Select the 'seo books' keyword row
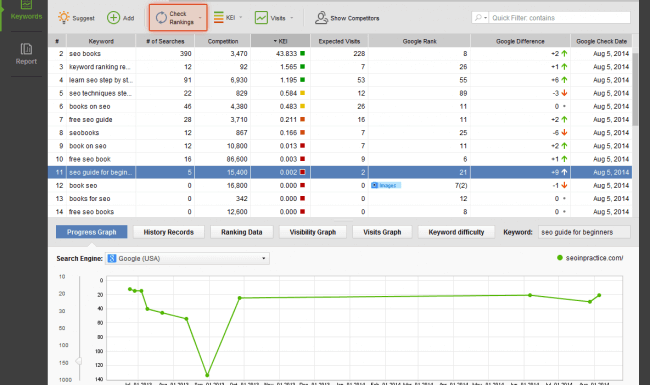 coord(340,53)
